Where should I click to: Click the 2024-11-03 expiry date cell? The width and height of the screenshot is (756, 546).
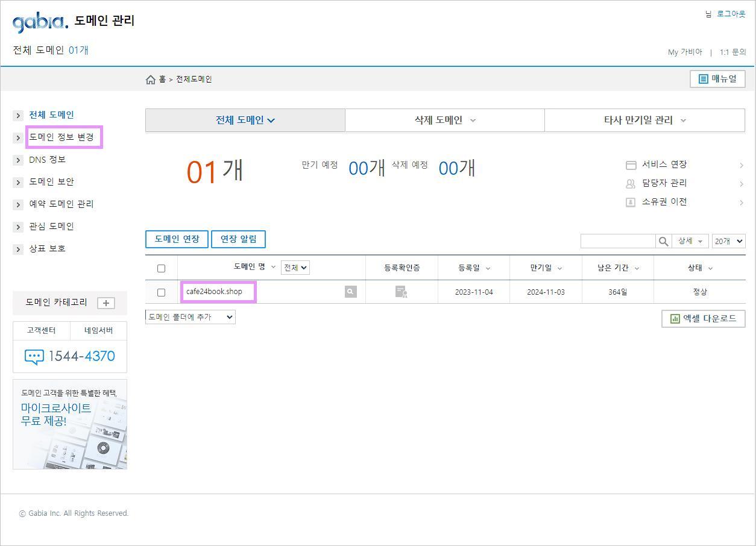[x=546, y=292]
